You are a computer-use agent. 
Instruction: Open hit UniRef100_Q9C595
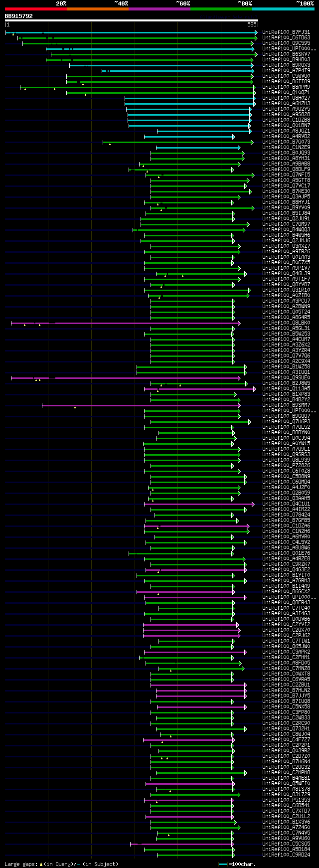tap(286, 43)
